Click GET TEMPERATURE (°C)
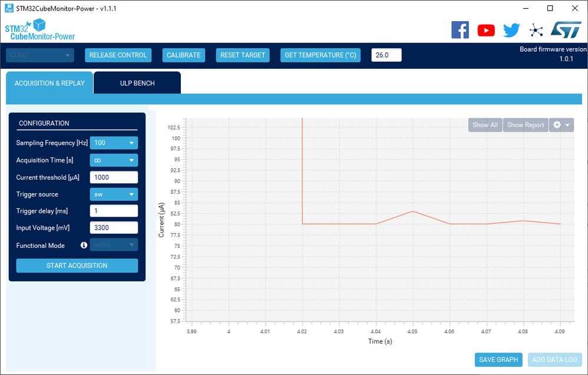 point(321,55)
